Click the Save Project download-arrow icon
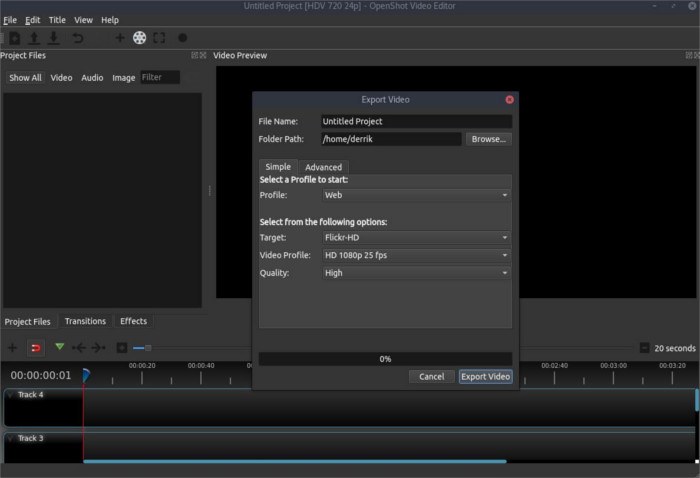Viewport: 700px width, 478px height. point(54,38)
